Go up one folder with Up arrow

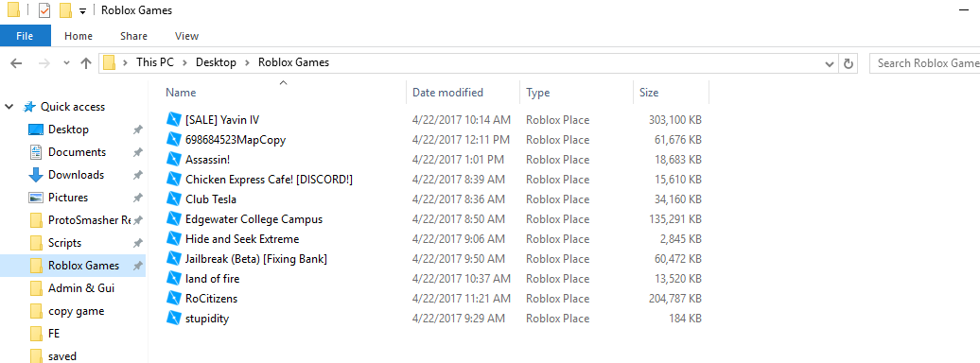coord(86,62)
